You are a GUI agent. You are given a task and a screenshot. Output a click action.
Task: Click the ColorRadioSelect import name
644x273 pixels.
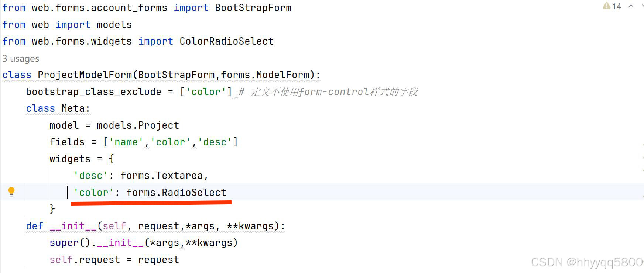(226, 41)
